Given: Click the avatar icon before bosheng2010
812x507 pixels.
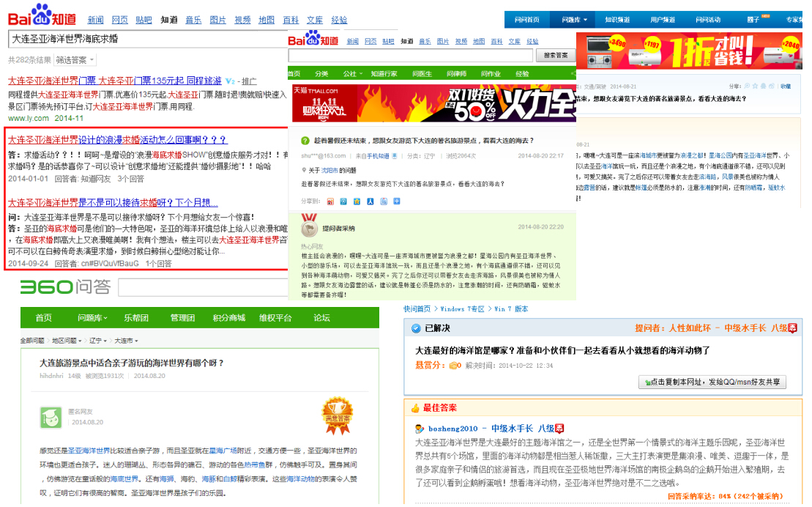Looking at the screenshot, I should click(x=420, y=429).
